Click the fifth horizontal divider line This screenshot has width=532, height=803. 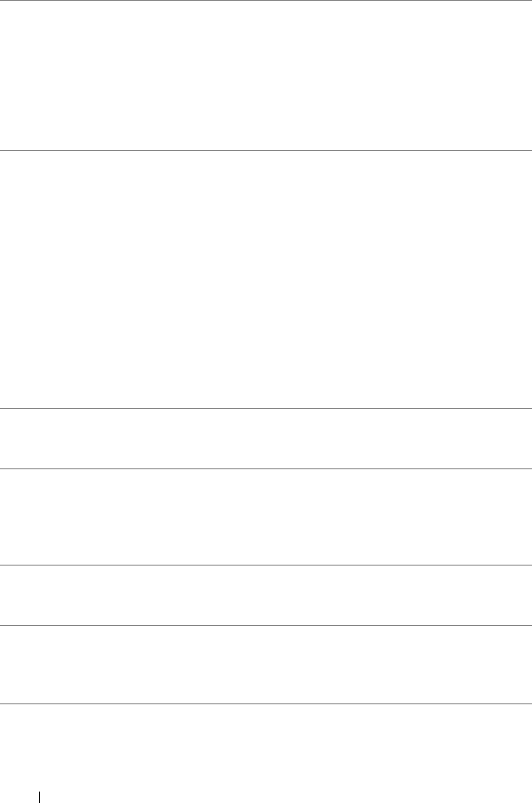(x=266, y=565)
